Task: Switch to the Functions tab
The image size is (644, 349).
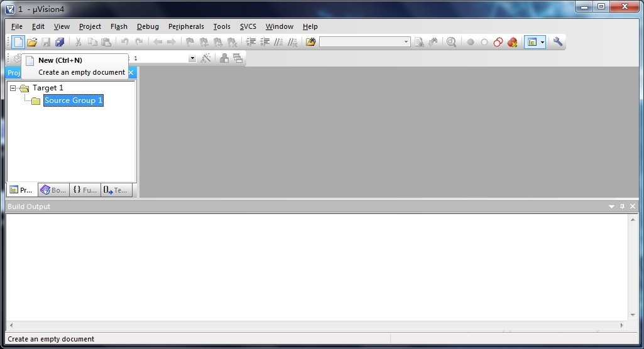Action: pos(85,190)
